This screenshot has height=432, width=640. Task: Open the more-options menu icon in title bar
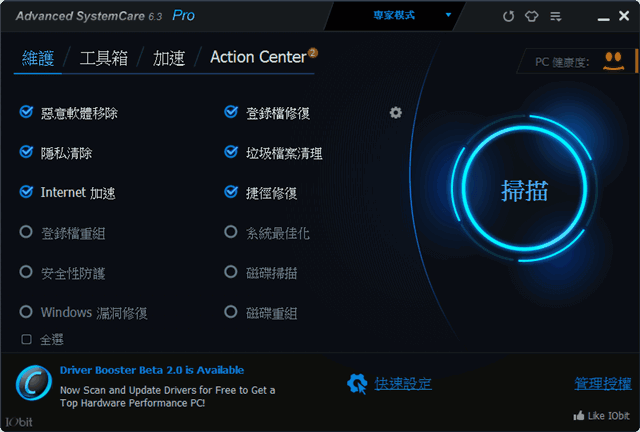click(x=556, y=16)
